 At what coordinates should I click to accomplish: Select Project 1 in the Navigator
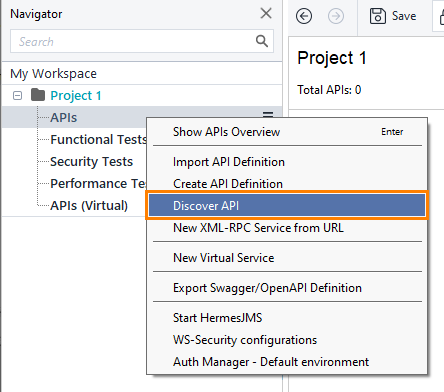click(x=76, y=96)
